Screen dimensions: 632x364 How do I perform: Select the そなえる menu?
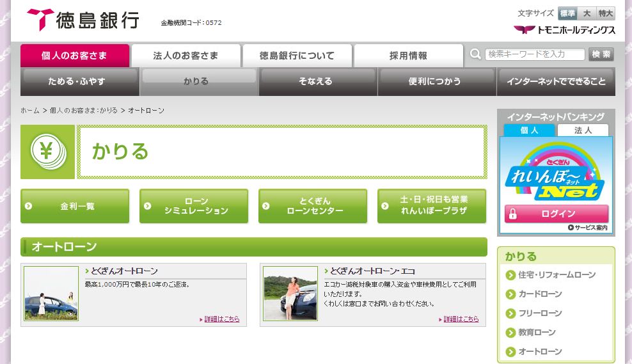pyautogui.click(x=318, y=81)
